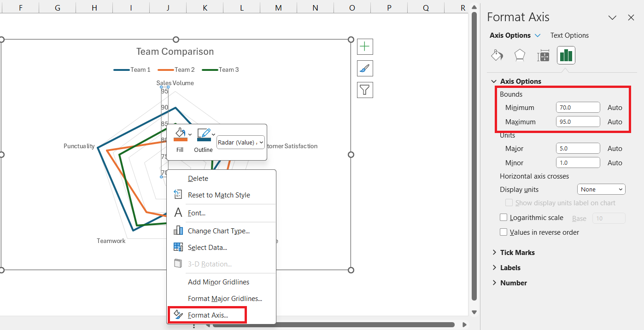The width and height of the screenshot is (644, 330).
Task: Enable the Logarithmic scale checkbox
Action: click(x=503, y=218)
